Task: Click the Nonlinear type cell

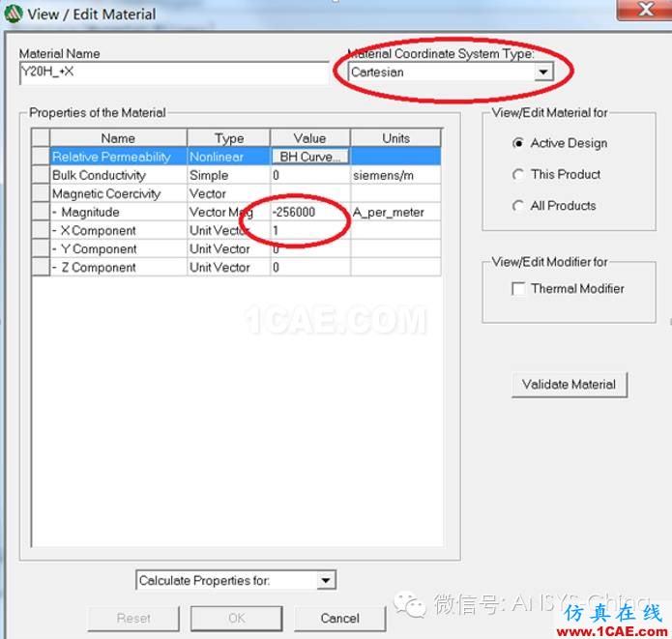Action: click(x=228, y=157)
